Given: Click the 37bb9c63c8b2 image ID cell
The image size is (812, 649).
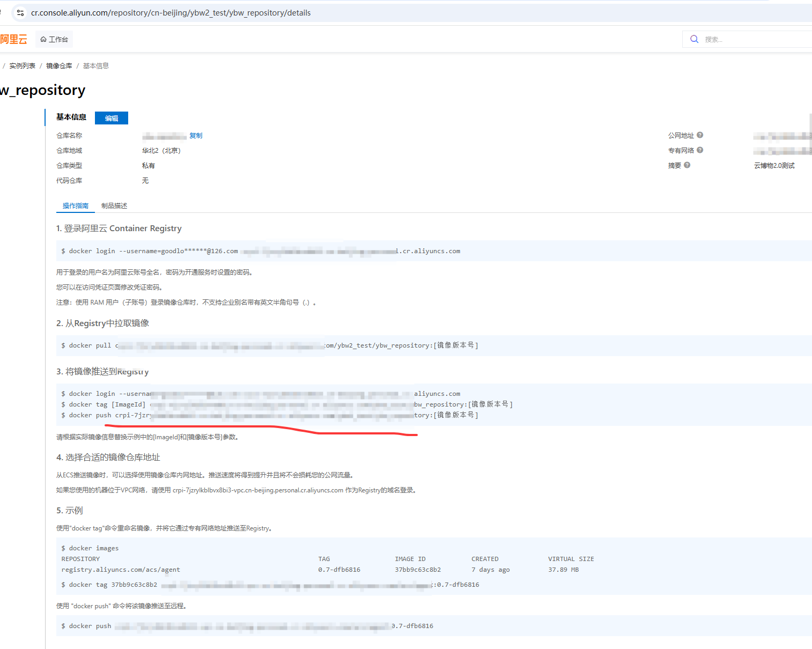Looking at the screenshot, I should tap(418, 570).
